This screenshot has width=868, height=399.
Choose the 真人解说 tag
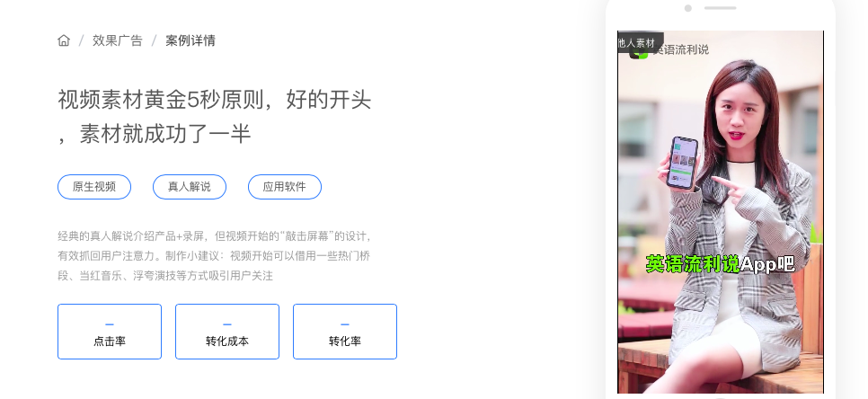[x=190, y=187]
